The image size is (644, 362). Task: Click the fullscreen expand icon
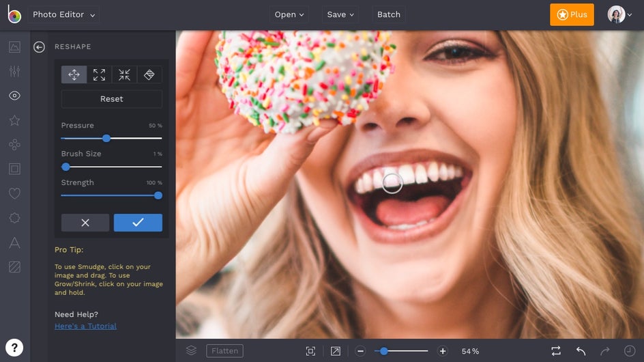click(x=336, y=351)
